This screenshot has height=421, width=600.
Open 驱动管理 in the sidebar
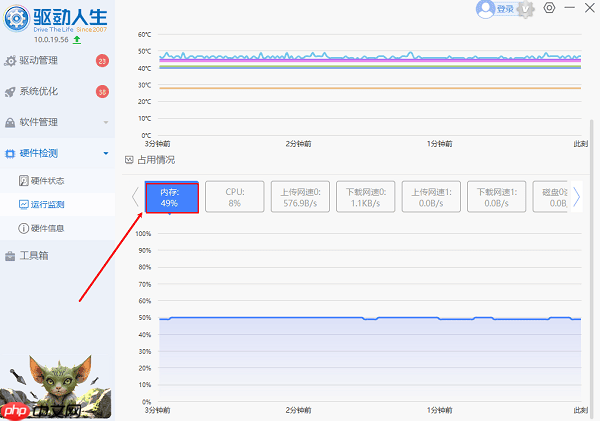[x=57, y=60]
